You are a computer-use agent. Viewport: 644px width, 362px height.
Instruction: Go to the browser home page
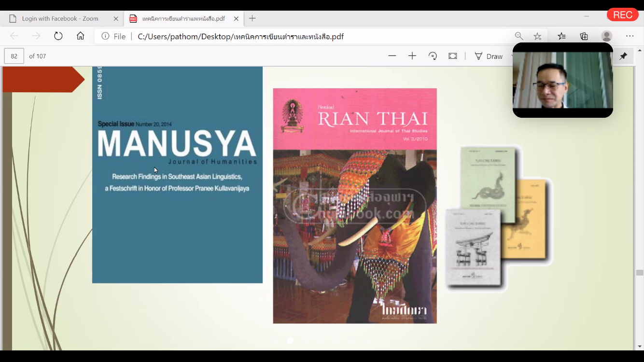[x=81, y=36]
